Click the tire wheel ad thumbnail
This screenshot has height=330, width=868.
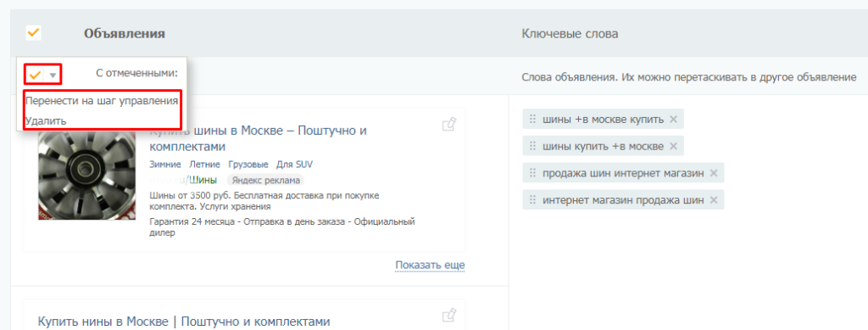(x=79, y=175)
